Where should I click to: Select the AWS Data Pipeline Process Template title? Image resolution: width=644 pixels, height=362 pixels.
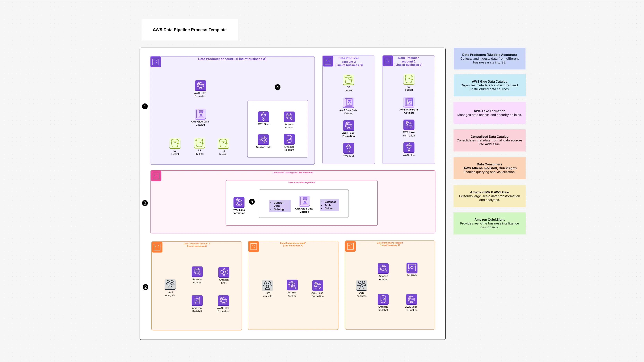coord(190,30)
